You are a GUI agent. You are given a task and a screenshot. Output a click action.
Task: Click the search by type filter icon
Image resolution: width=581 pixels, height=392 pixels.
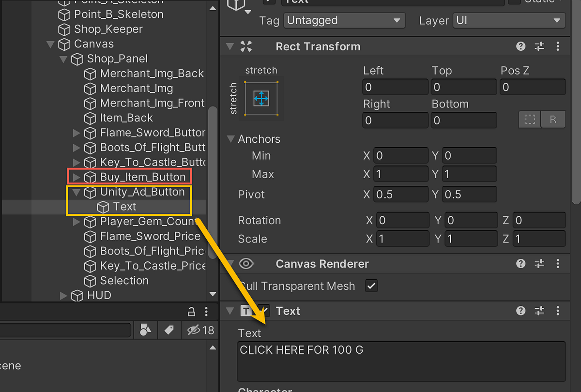(x=145, y=330)
